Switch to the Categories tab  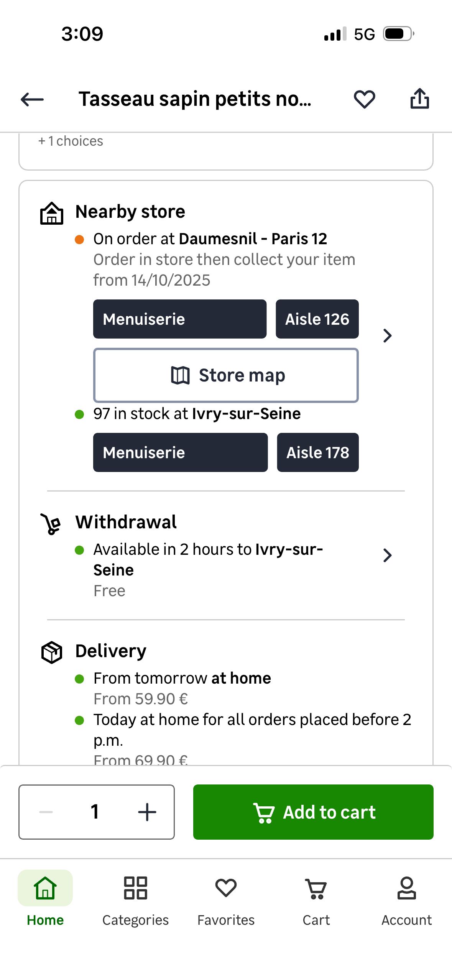tap(135, 898)
